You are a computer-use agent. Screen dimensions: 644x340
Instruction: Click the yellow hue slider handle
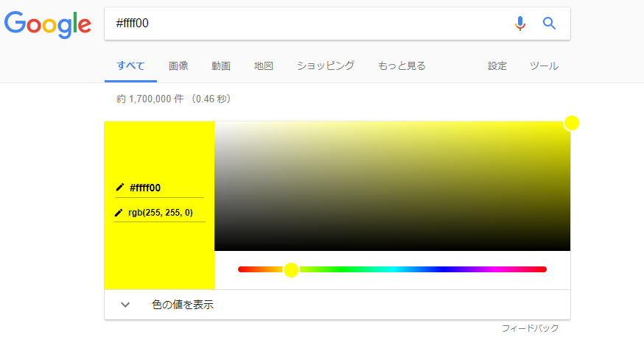click(291, 270)
